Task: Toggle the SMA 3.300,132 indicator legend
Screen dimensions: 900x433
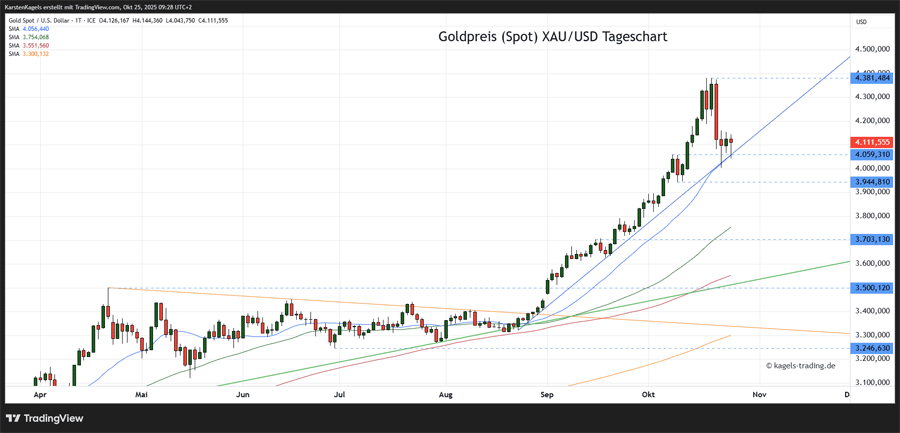Action: pos(28,54)
